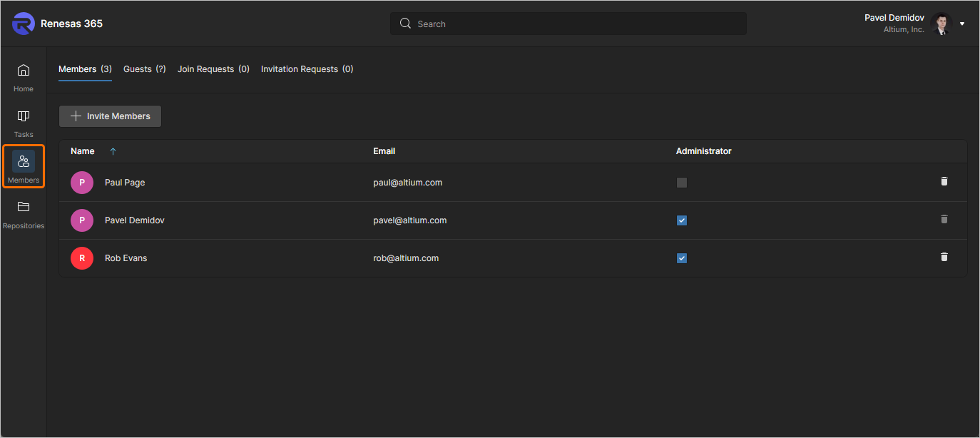This screenshot has width=980, height=438.
Task: Click the trash icon for Pavel Demidov
Action: coord(944,220)
